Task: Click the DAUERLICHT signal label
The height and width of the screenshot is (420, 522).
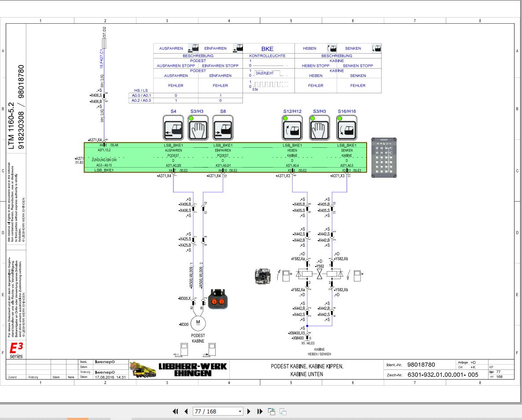Action: [x=265, y=73]
